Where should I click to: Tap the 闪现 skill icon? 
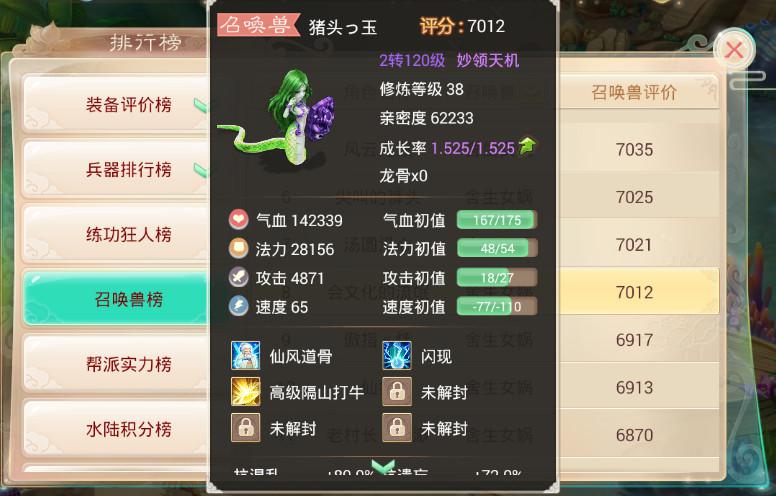[397, 355]
